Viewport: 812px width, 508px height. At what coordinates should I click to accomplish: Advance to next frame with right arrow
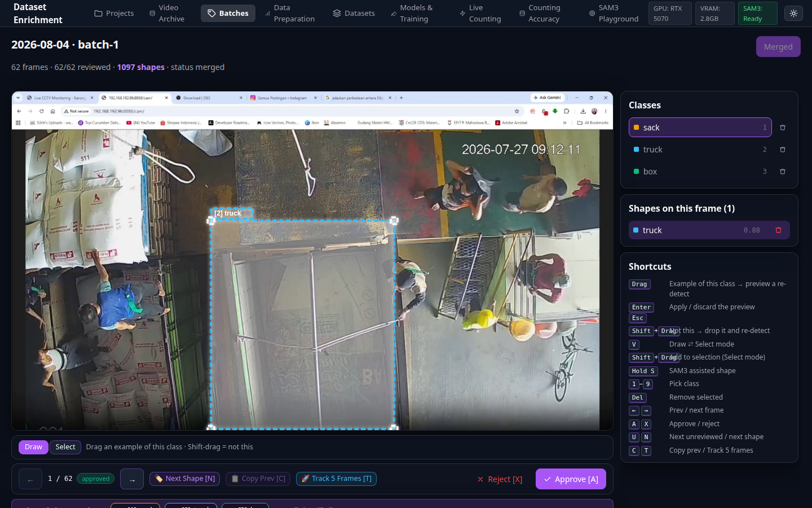coord(132,479)
